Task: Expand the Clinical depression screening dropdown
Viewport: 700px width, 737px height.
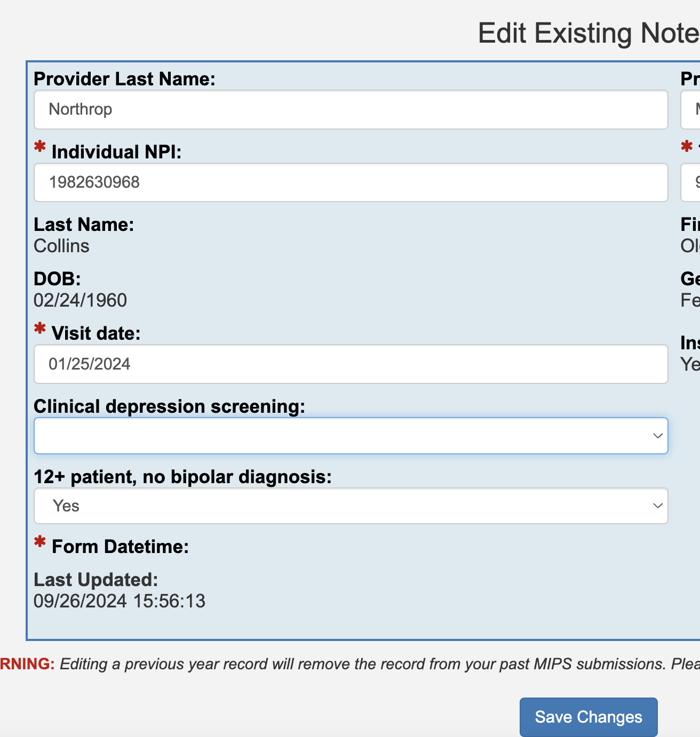Action: pos(351,436)
